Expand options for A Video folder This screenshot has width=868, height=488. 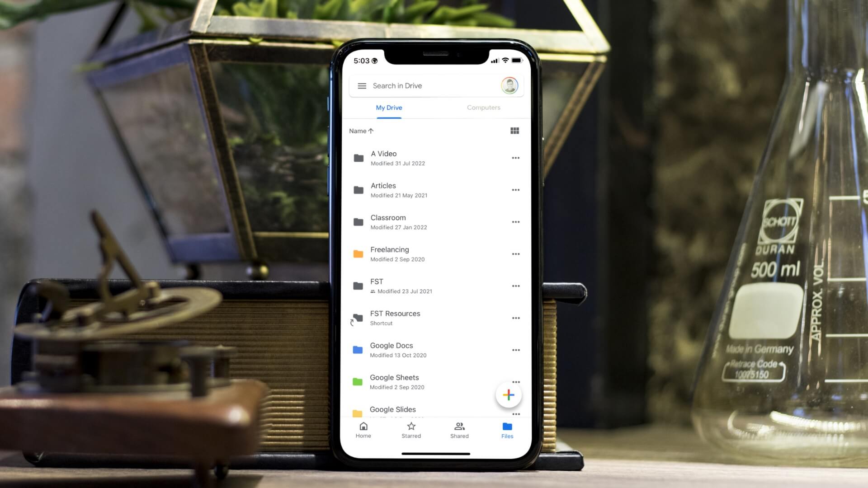coord(515,158)
